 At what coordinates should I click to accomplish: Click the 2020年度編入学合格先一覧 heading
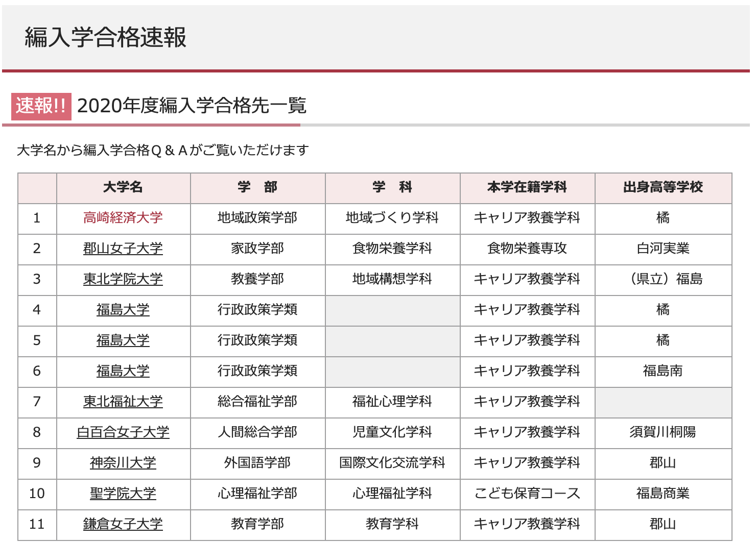click(x=192, y=106)
